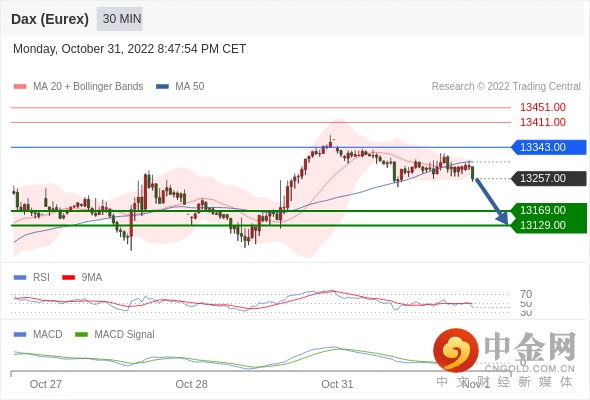Click the blue 13343.00 pivot price tag
590x400 pixels.
tap(549, 147)
